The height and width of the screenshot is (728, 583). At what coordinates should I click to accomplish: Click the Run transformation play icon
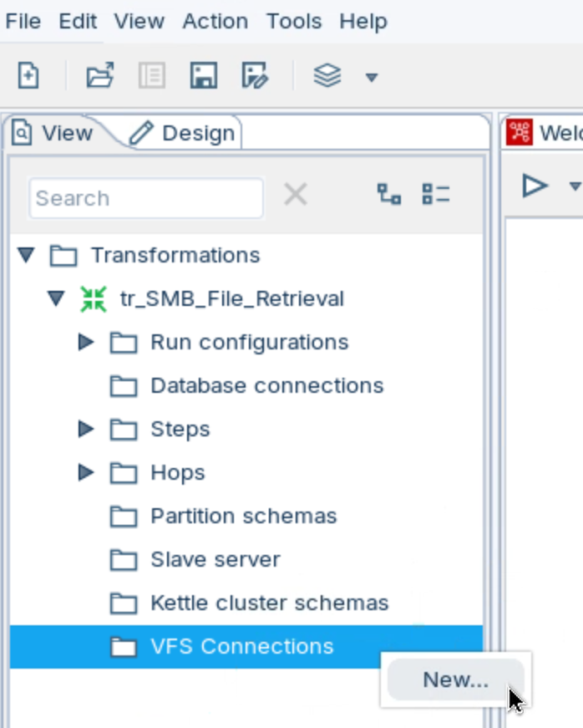(534, 185)
